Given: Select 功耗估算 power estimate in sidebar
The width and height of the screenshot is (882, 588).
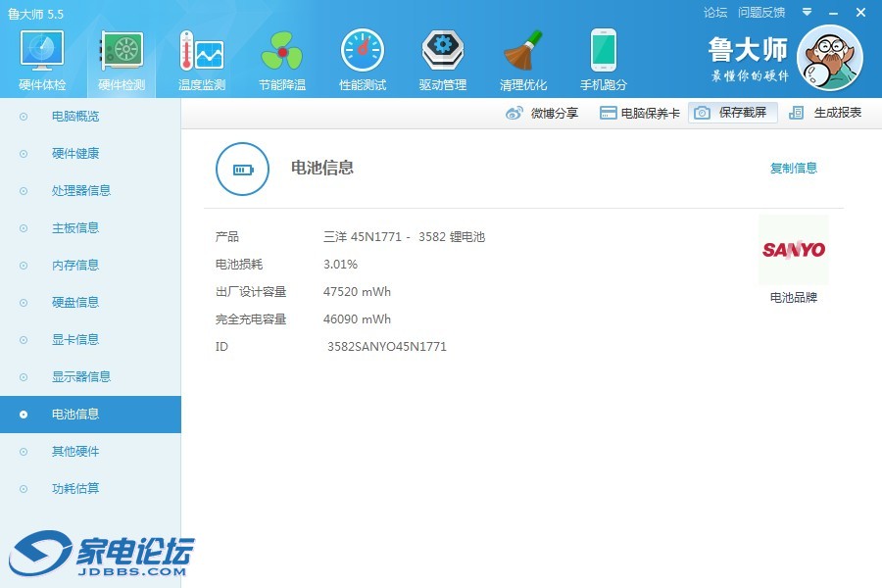Looking at the screenshot, I should [x=75, y=489].
